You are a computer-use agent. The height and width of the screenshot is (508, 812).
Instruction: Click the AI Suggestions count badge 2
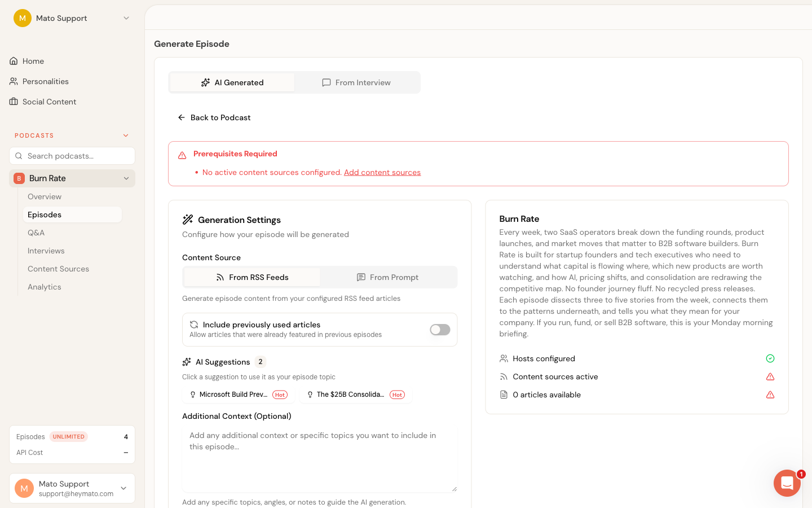pos(261,362)
